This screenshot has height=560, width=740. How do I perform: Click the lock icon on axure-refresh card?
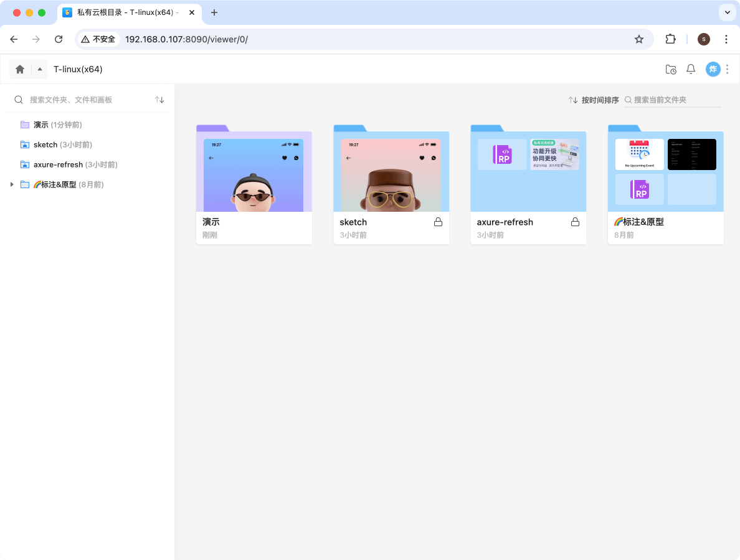click(575, 221)
